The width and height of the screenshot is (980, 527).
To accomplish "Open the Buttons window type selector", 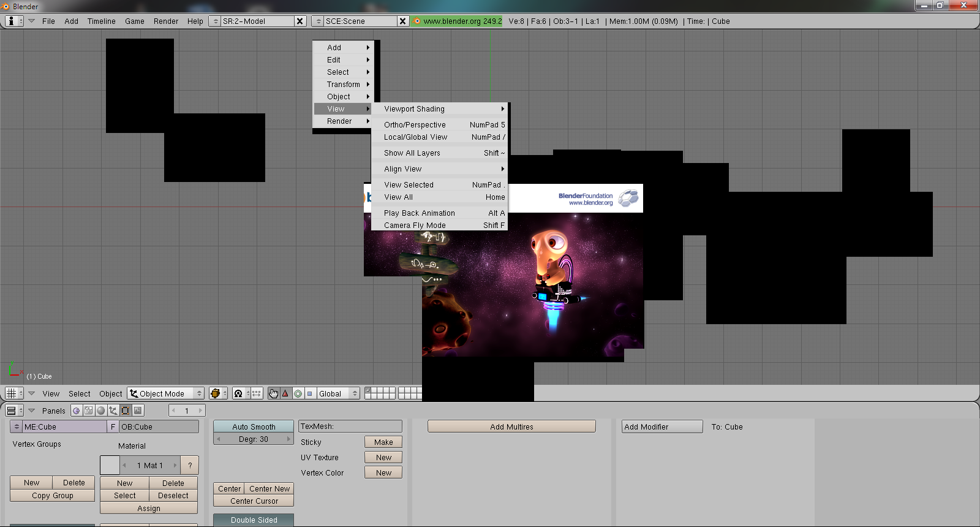I will 14,411.
